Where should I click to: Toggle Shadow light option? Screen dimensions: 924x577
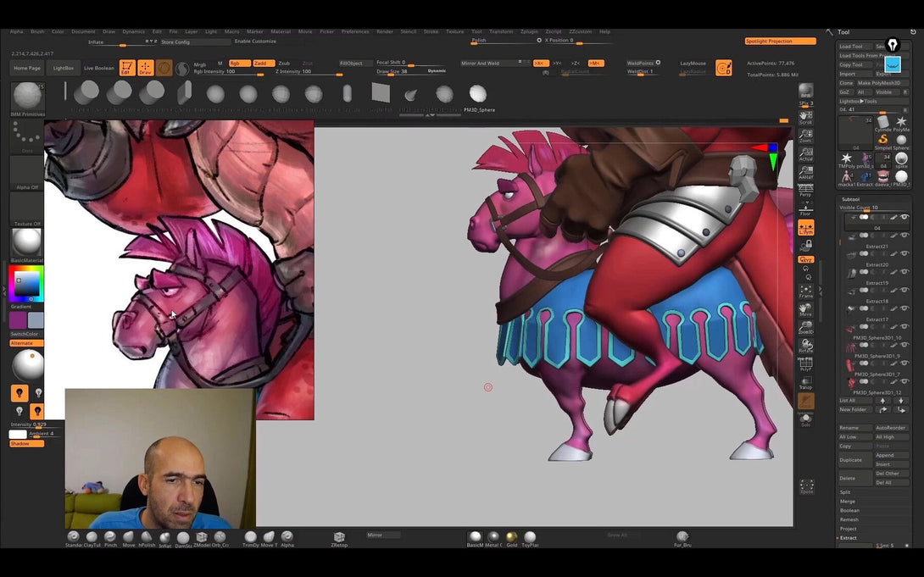pyautogui.click(x=26, y=443)
